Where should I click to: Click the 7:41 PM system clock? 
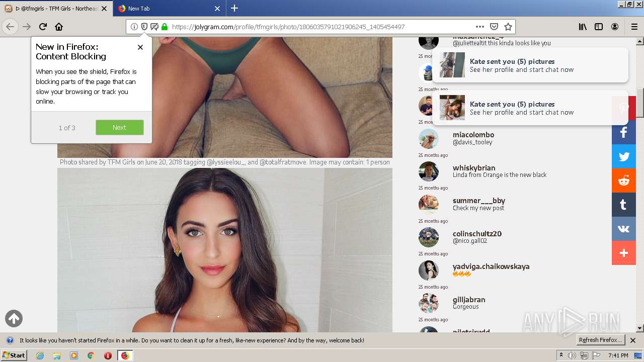point(618,355)
